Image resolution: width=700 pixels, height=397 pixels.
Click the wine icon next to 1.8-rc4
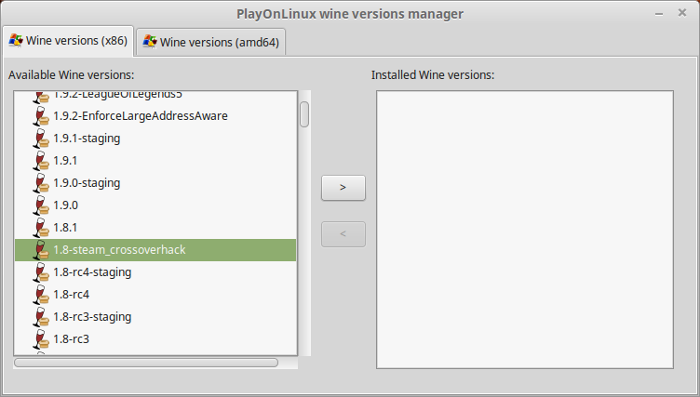click(x=41, y=295)
